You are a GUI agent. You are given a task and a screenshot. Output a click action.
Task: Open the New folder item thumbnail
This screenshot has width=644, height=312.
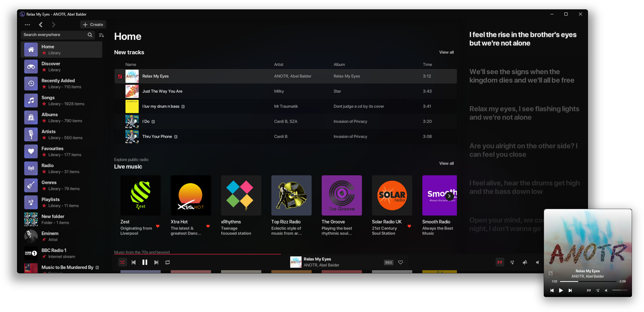pos(31,219)
